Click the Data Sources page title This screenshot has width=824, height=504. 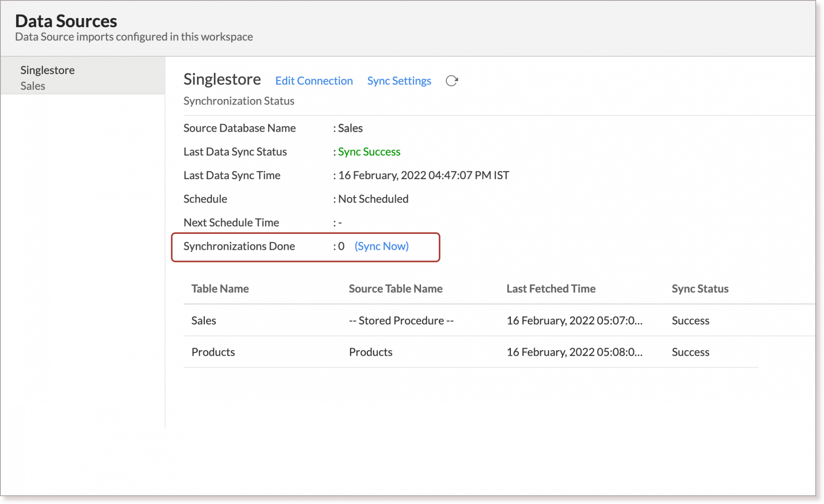66,21
